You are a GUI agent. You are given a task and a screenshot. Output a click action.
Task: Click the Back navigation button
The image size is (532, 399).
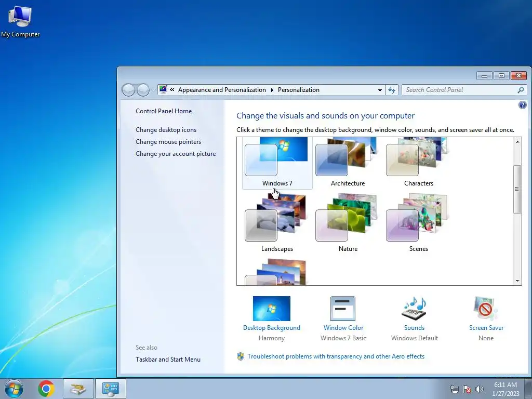coord(129,90)
